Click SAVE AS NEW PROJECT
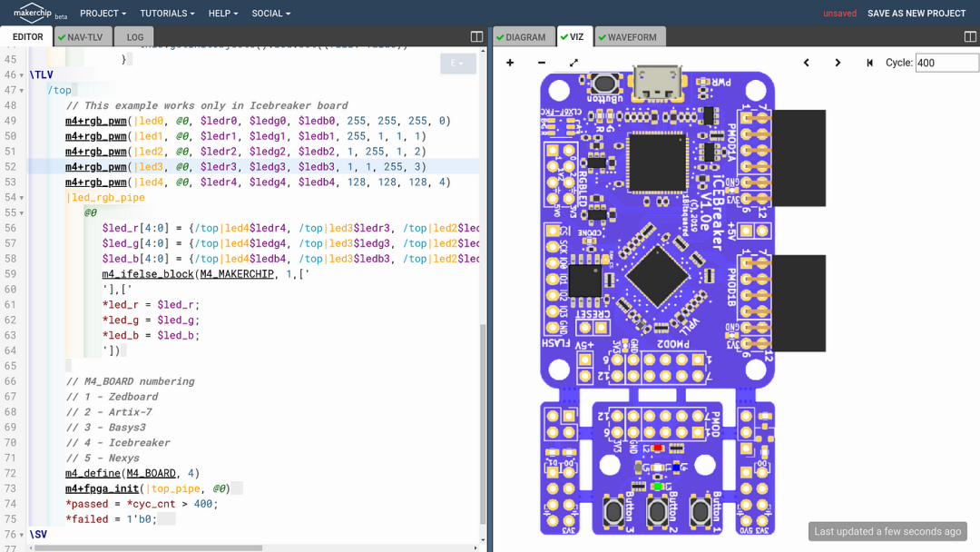This screenshot has width=980, height=552. (x=916, y=13)
